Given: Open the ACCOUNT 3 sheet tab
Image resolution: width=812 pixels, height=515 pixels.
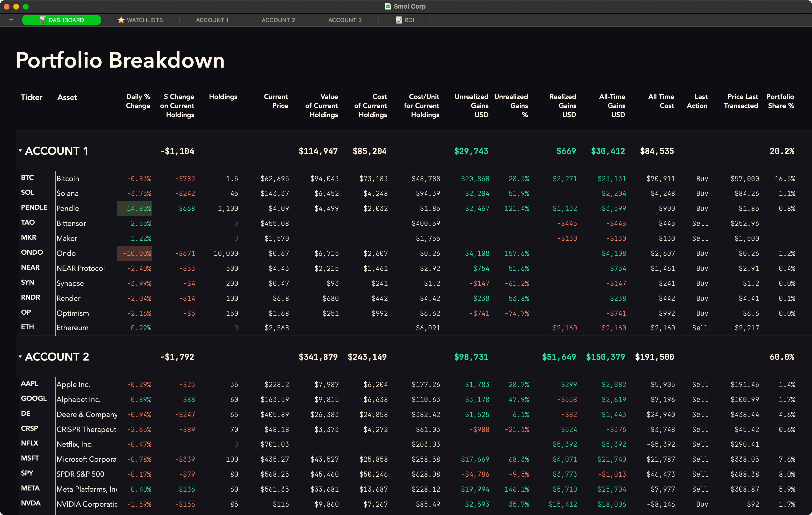Looking at the screenshot, I should point(345,20).
